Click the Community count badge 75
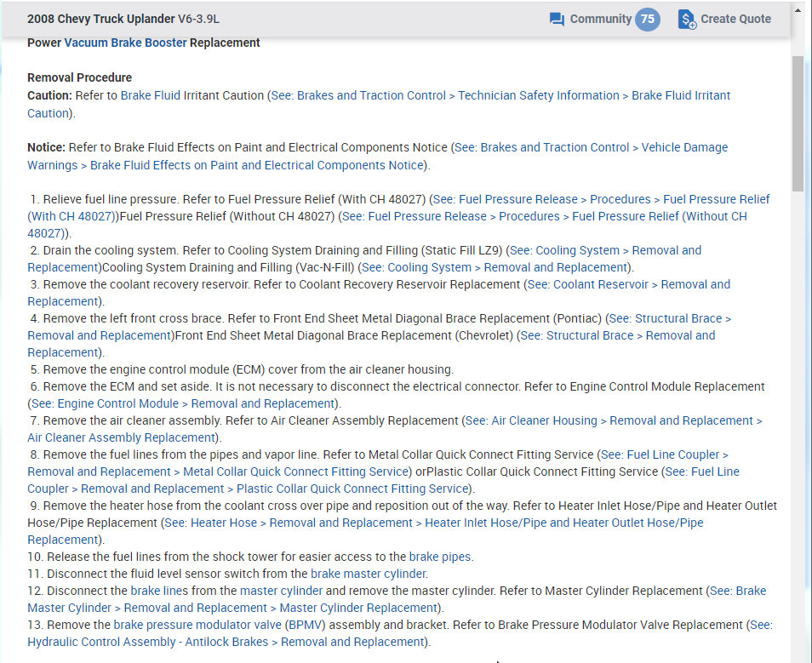 (648, 20)
